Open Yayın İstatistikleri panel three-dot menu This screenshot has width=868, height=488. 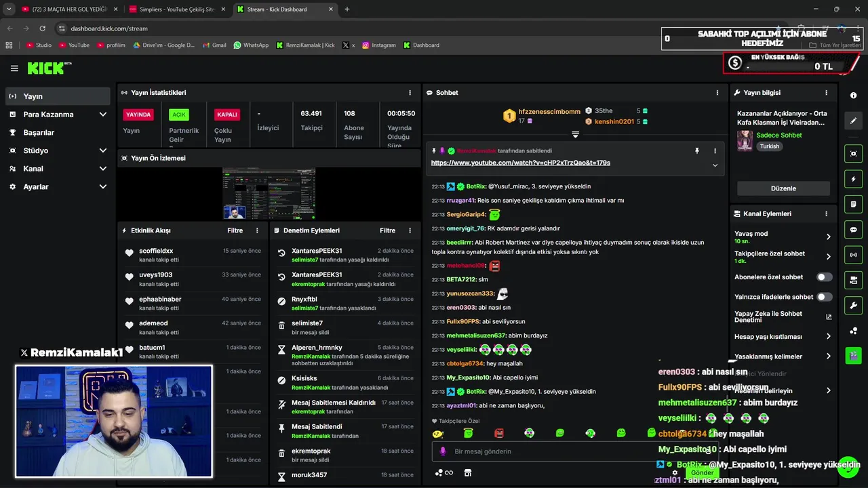410,93
